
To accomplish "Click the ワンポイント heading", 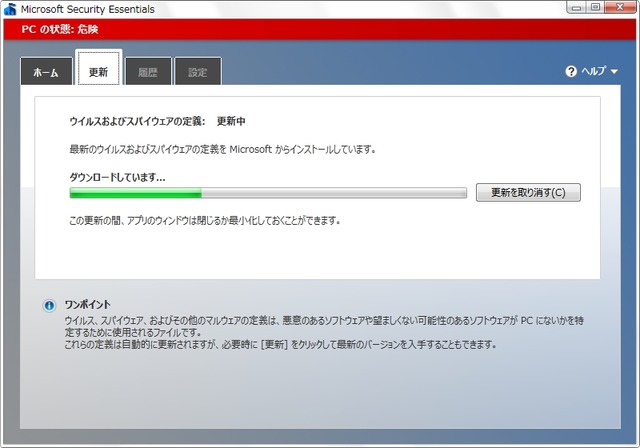I will click(88, 305).
